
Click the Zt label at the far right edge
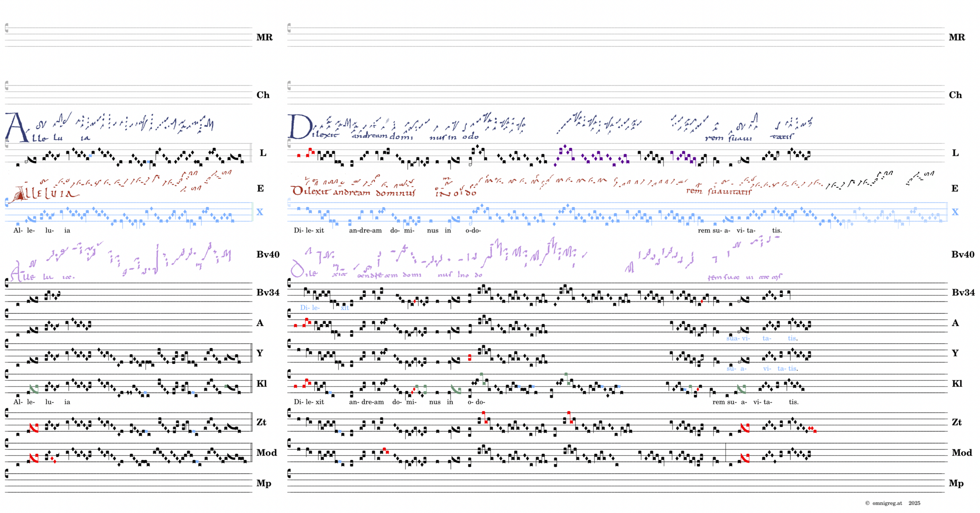click(956, 422)
